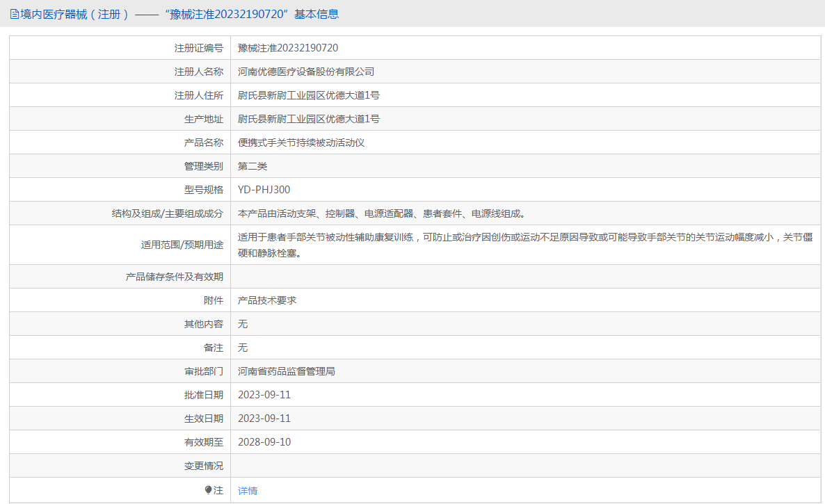Select the model value YD-PHJ300
Screen dimensions: 825x504
(264, 190)
